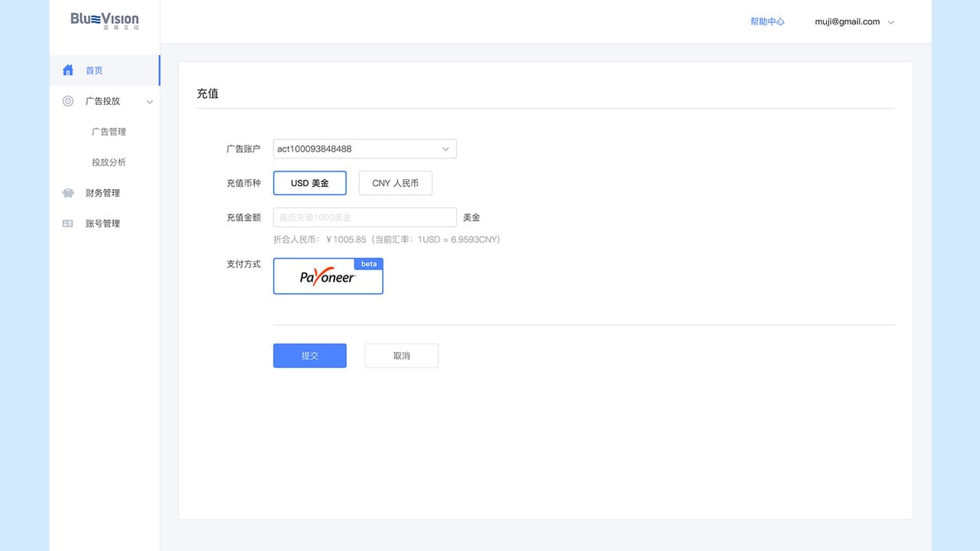Collapse the 广告投放 sidebar chevron
Image resolution: width=980 pixels, height=551 pixels.
(150, 102)
